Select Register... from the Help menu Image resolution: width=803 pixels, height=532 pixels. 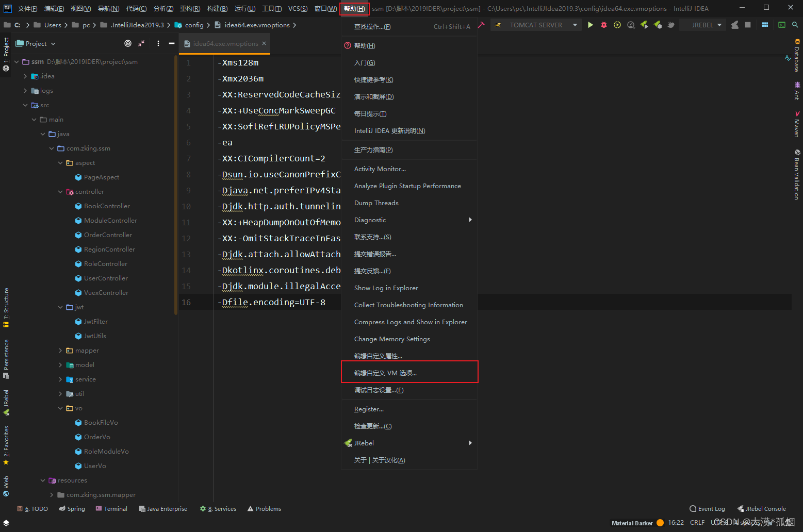pos(409,409)
